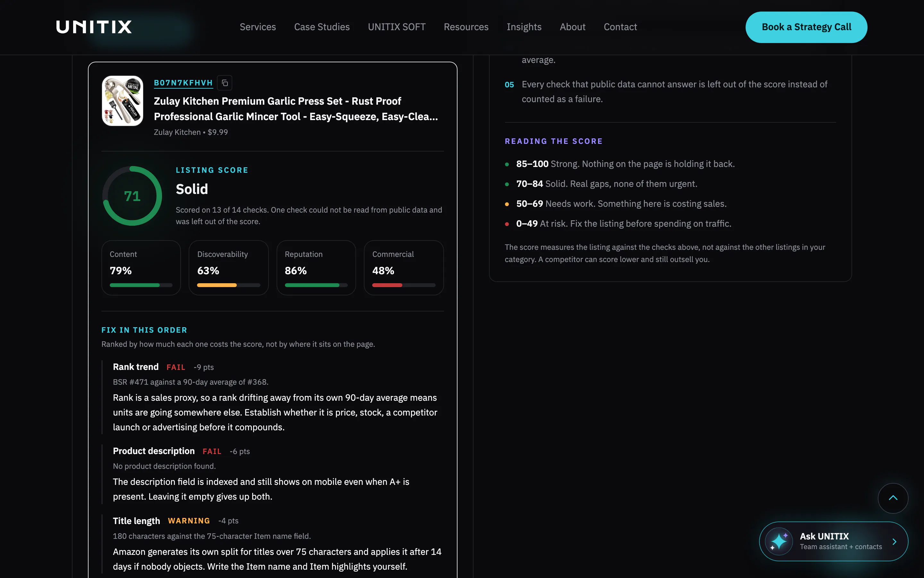Click BSR #471 against 90-day average text

coord(191,382)
